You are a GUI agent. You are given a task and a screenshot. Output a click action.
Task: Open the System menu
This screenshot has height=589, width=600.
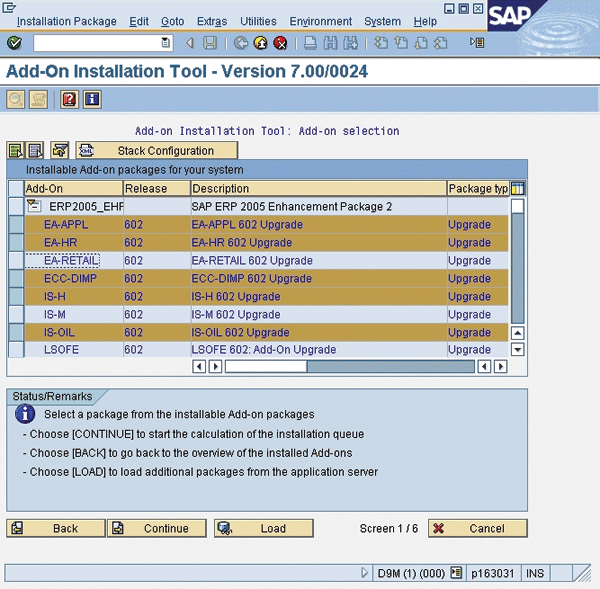click(x=383, y=21)
